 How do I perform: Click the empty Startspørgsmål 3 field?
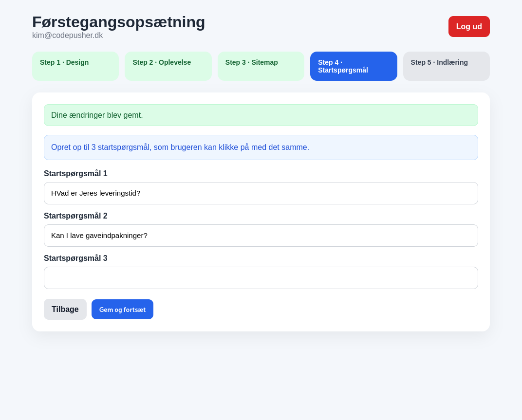coord(261,278)
